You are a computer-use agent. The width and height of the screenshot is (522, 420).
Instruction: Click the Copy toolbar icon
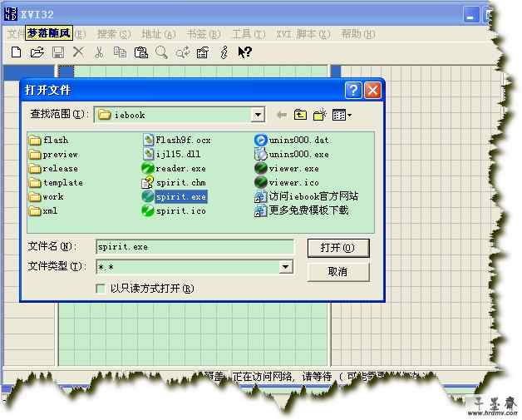120,52
